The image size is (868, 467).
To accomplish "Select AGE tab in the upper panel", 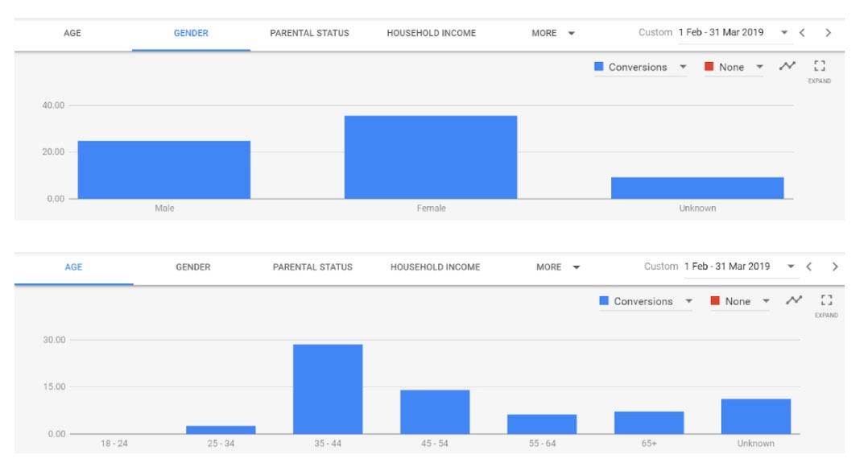I will pyautogui.click(x=72, y=33).
